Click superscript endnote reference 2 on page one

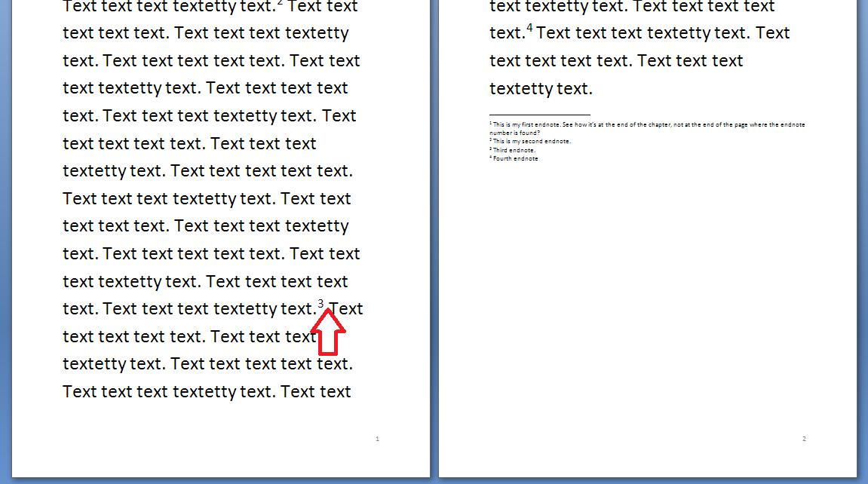click(280, 2)
